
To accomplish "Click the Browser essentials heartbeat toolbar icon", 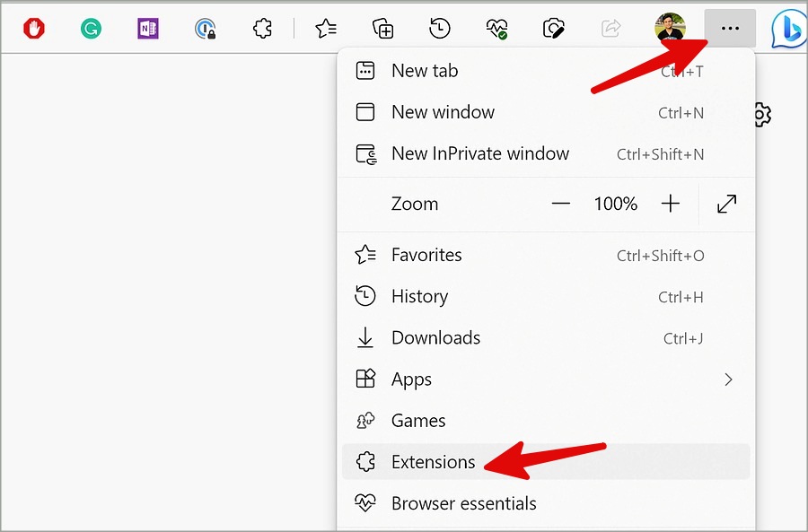I will tap(497, 29).
